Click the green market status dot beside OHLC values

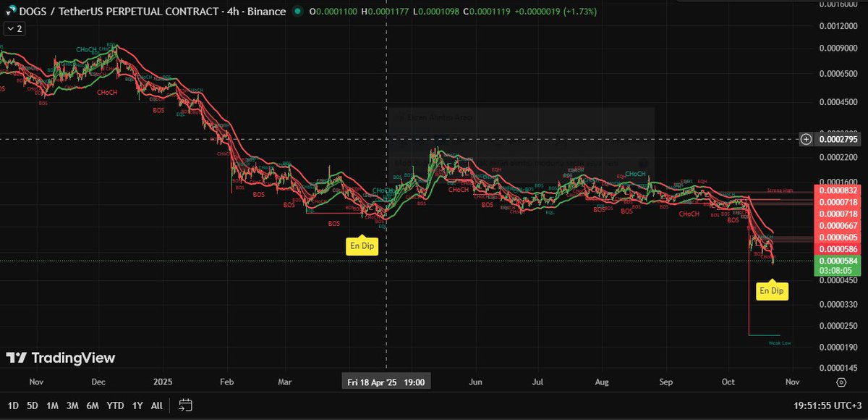tap(297, 12)
